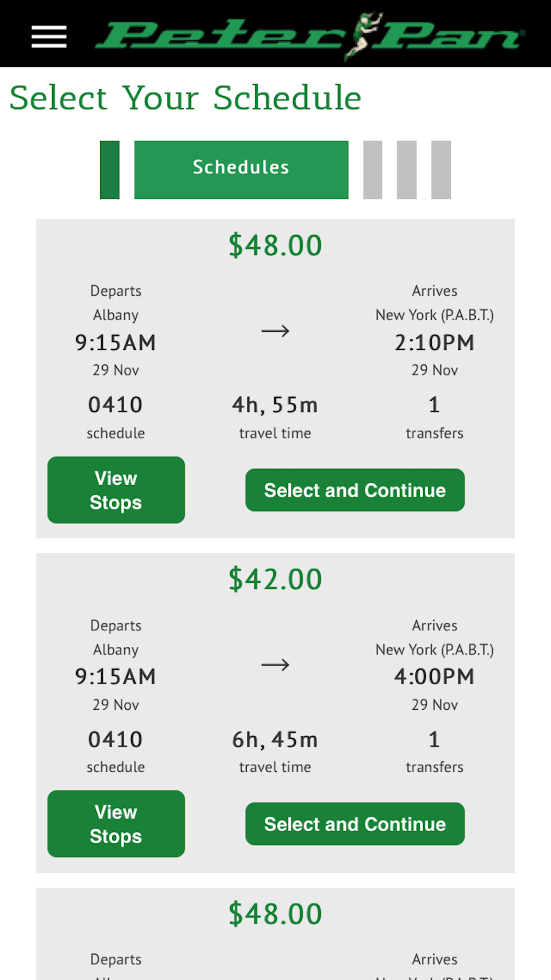Image resolution: width=551 pixels, height=980 pixels.
Task: Click the arrow icon in the $42.00 trip
Action: pos(275,664)
